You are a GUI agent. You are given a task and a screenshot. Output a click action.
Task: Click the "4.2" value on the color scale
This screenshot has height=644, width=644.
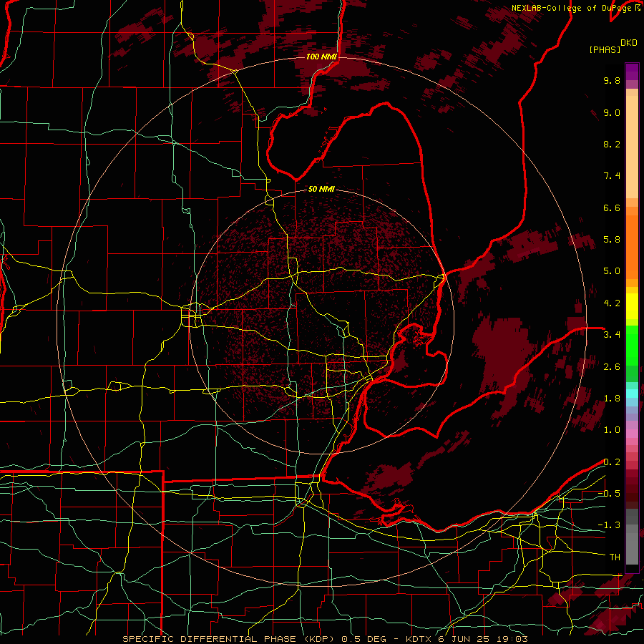tap(612, 303)
